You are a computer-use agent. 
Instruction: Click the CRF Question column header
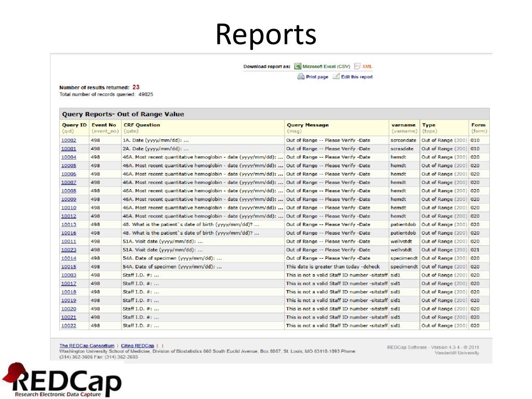coord(203,128)
